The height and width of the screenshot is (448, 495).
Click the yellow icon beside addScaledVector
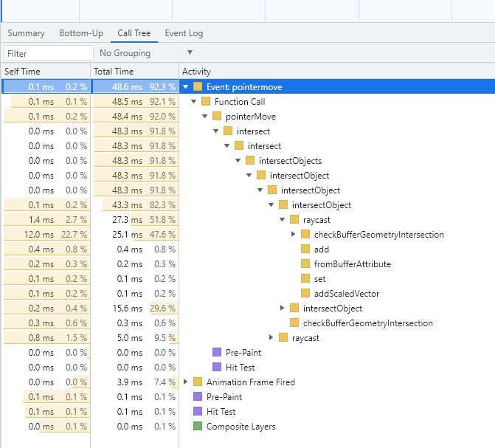pos(306,294)
